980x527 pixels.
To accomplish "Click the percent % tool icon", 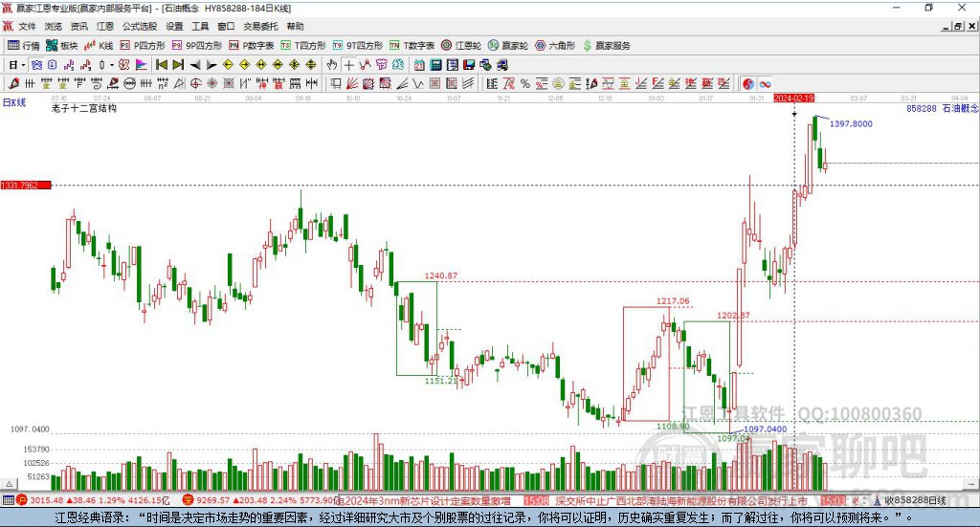I will (x=525, y=83).
